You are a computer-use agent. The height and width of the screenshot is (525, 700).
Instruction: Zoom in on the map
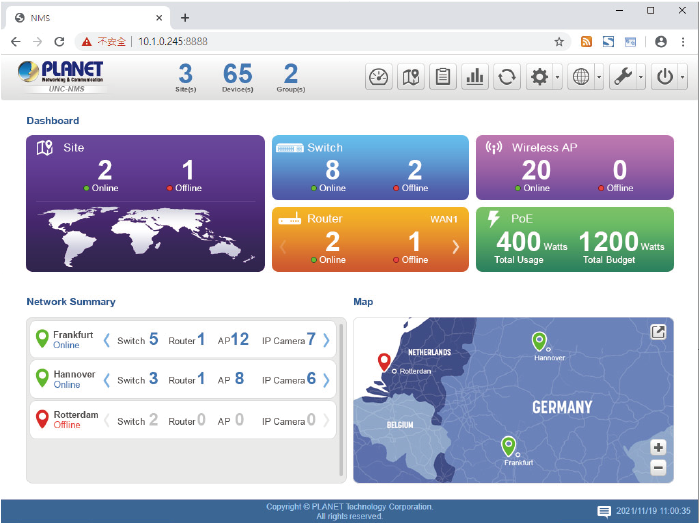coord(658,447)
